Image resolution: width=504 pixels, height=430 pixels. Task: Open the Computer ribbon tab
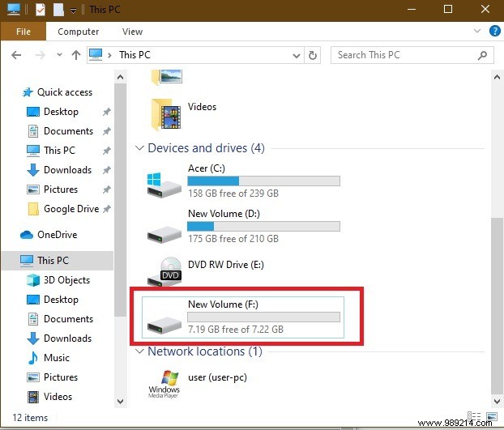click(x=78, y=32)
